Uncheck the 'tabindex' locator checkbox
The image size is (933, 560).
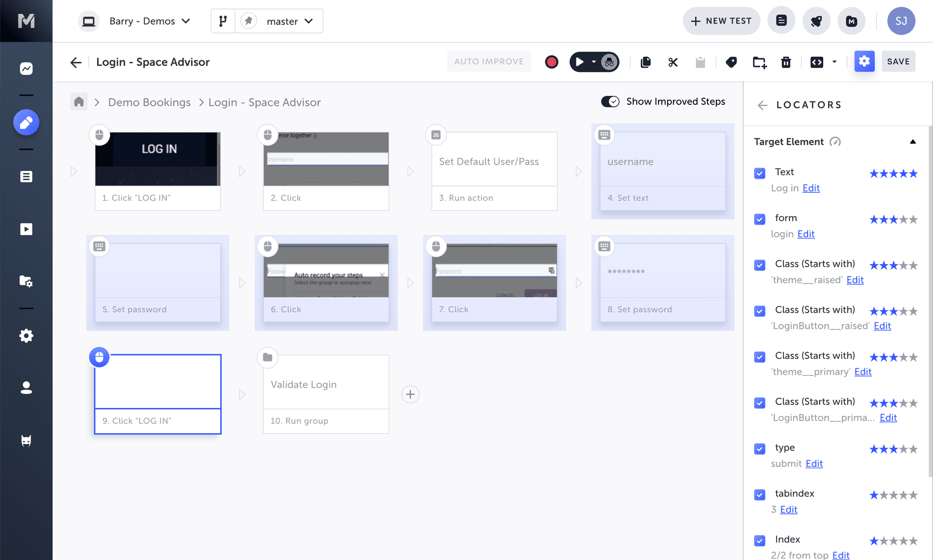click(760, 495)
